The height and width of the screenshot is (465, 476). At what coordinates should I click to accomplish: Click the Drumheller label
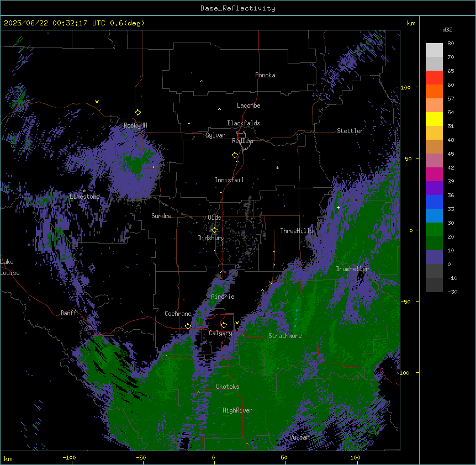[352, 269]
